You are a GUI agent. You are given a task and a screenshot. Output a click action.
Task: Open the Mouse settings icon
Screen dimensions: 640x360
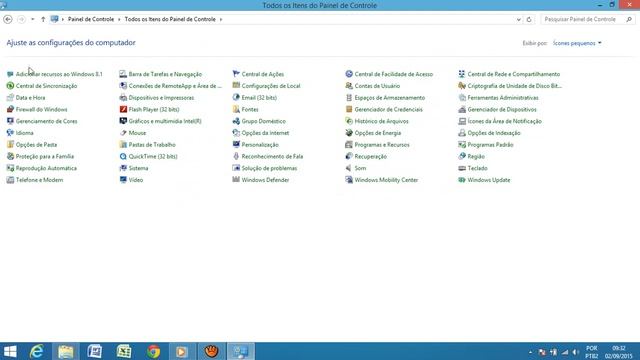tap(123, 133)
